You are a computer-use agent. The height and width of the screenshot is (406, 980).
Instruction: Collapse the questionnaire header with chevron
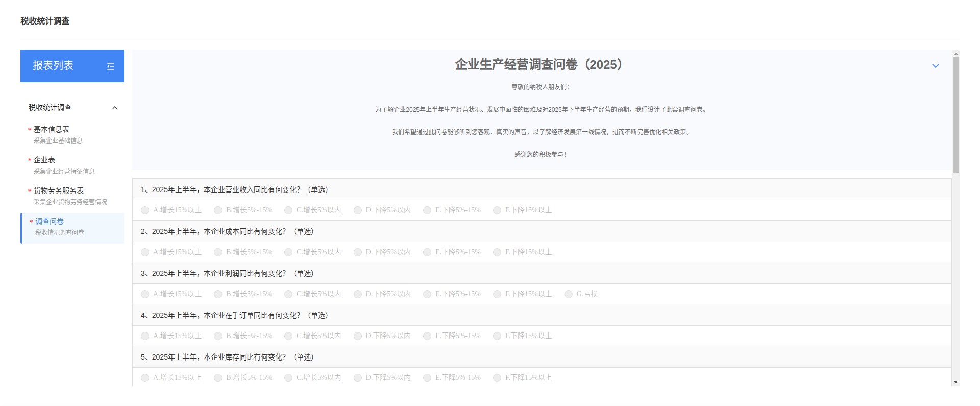pos(935,66)
